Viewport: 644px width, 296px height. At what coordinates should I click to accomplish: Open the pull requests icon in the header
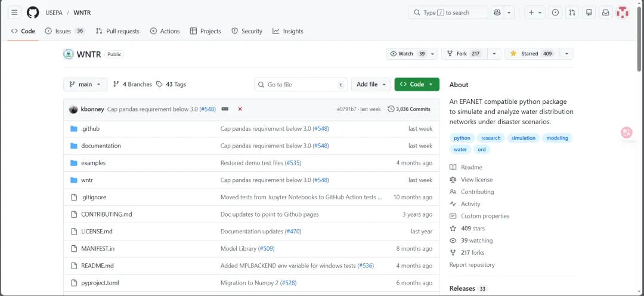tap(572, 13)
